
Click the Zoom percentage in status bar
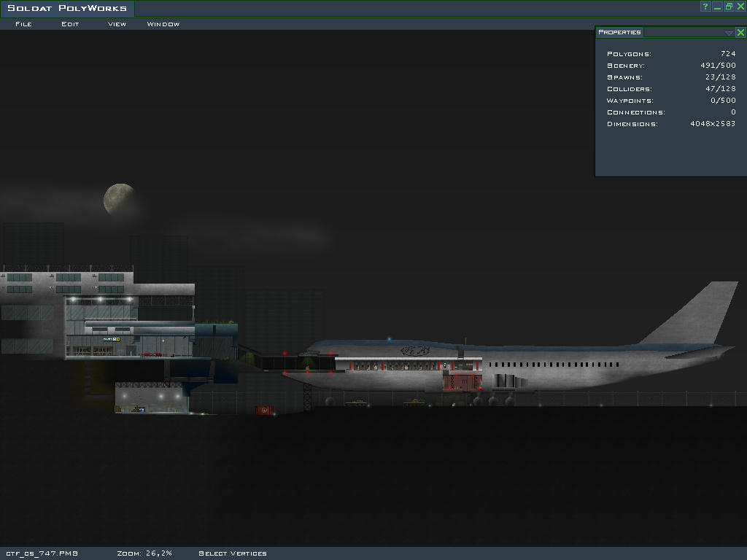144,553
